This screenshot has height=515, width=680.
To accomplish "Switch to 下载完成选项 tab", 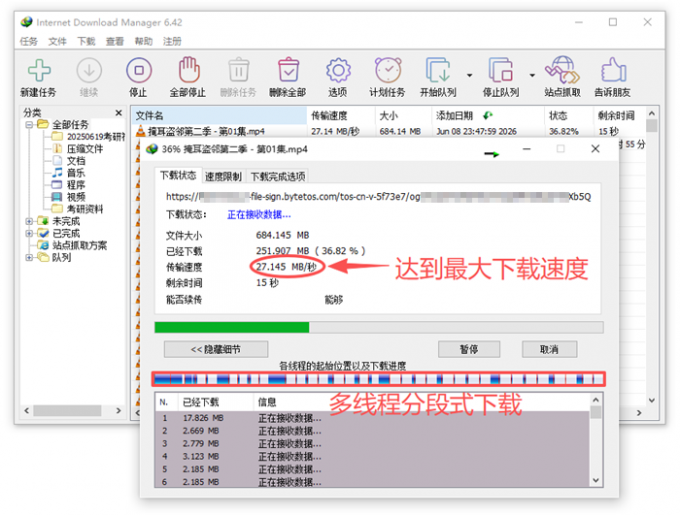I will pos(278,176).
